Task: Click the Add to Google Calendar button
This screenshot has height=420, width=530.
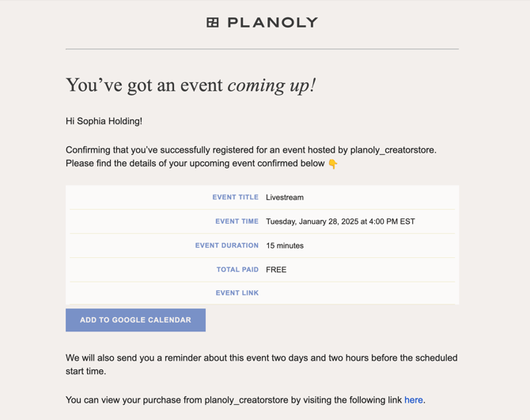Action: (x=135, y=320)
